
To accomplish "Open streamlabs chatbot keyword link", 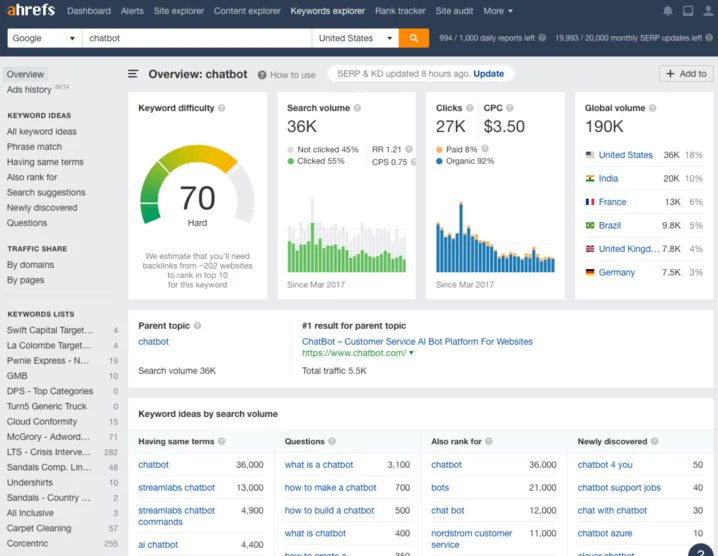I will click(176, 488).
